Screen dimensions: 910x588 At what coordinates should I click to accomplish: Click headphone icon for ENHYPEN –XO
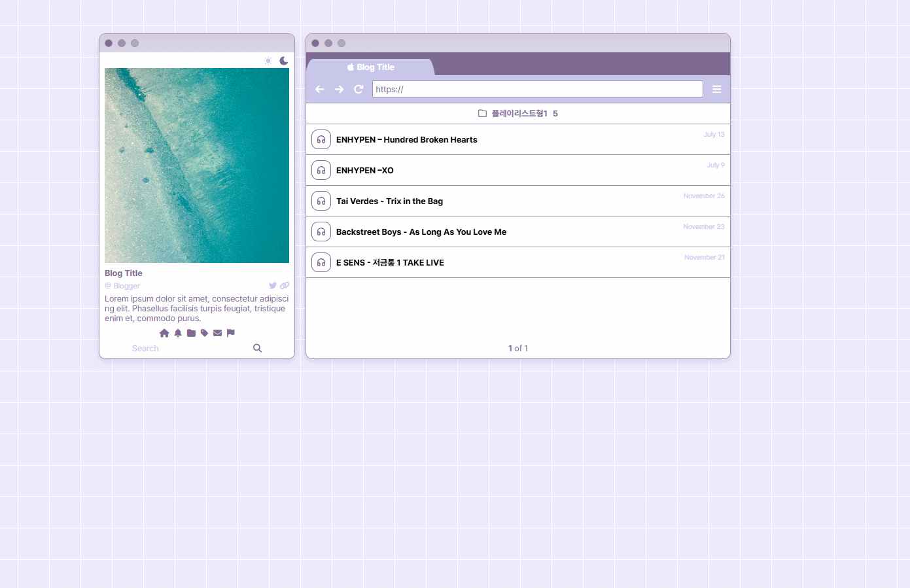(321, 170)
